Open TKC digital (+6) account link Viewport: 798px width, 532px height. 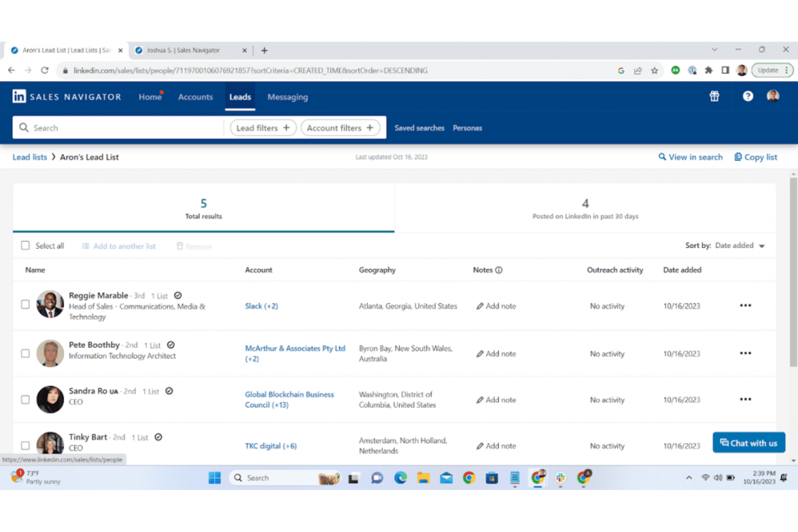(271, 446)
